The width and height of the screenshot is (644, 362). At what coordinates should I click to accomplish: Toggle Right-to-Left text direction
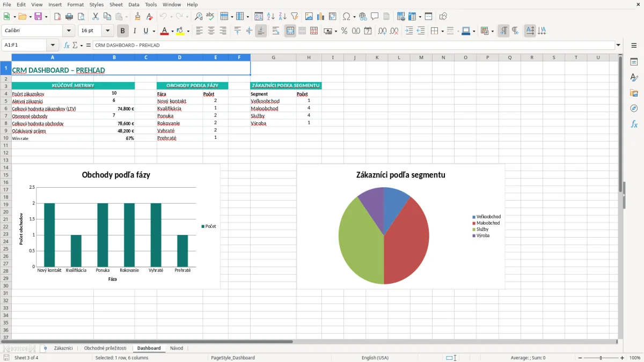(x=515, y=31)
